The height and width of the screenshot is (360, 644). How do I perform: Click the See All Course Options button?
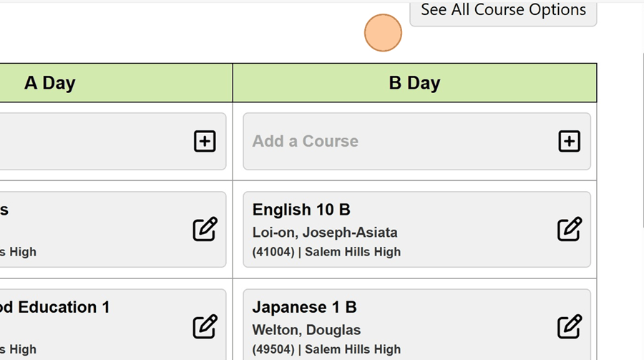(x=503, y=11)
